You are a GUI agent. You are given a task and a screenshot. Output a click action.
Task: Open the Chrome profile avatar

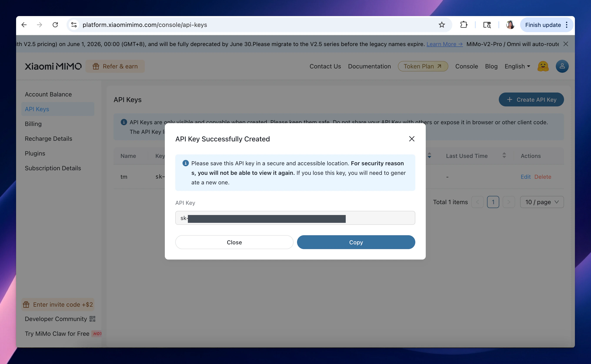(x=510, y=25)
